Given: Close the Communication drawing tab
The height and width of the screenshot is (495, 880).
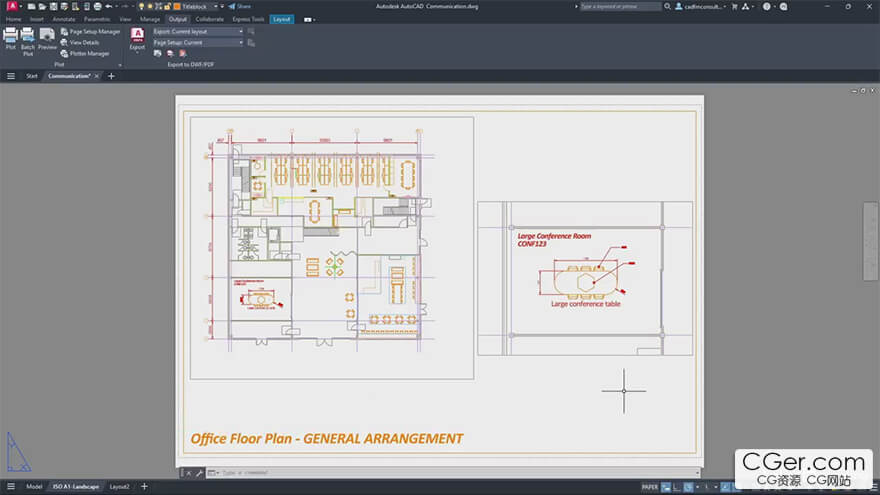Looking at the screenshot, I should pos(97,76).
